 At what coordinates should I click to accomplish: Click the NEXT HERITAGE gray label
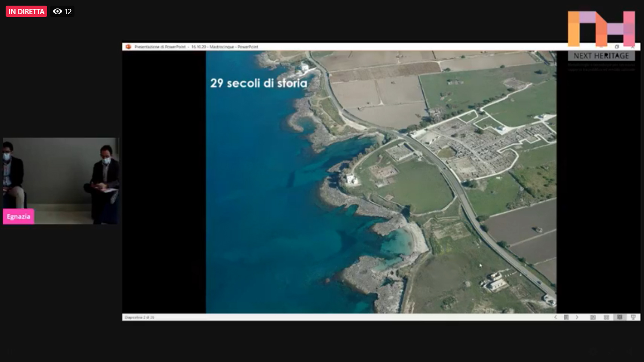coord(601,56)
